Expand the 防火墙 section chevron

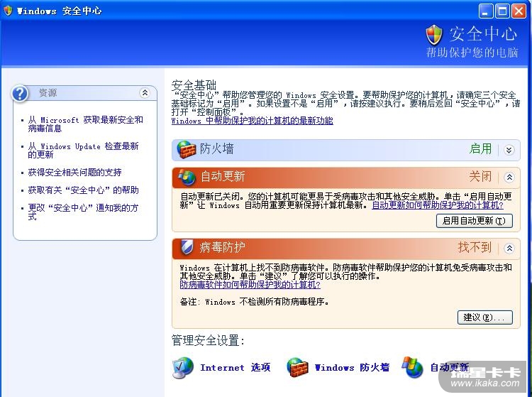click(x=509, y=150)
